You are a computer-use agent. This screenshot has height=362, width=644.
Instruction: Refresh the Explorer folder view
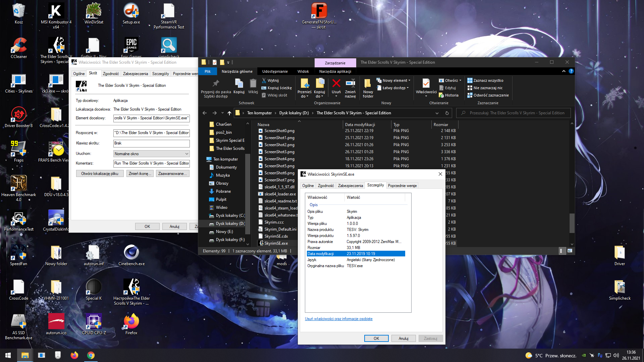[x=447, y=113]
